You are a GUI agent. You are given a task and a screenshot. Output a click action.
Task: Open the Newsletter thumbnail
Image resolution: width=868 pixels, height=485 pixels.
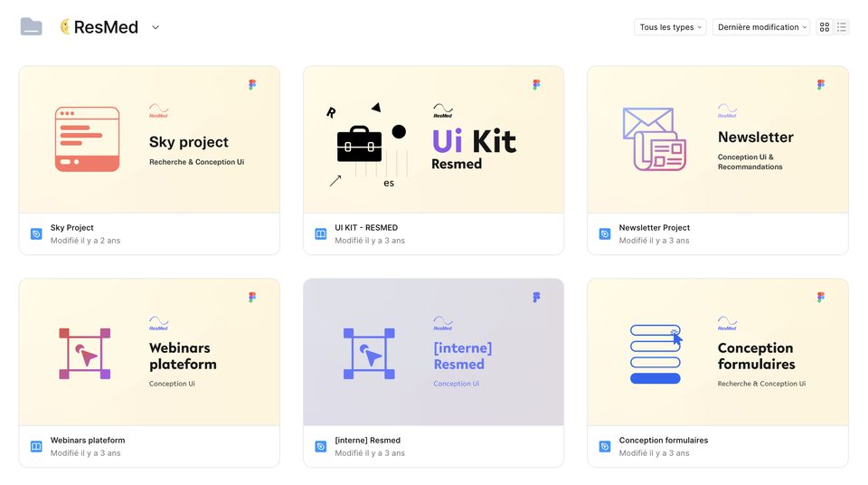tap(718, 139)
